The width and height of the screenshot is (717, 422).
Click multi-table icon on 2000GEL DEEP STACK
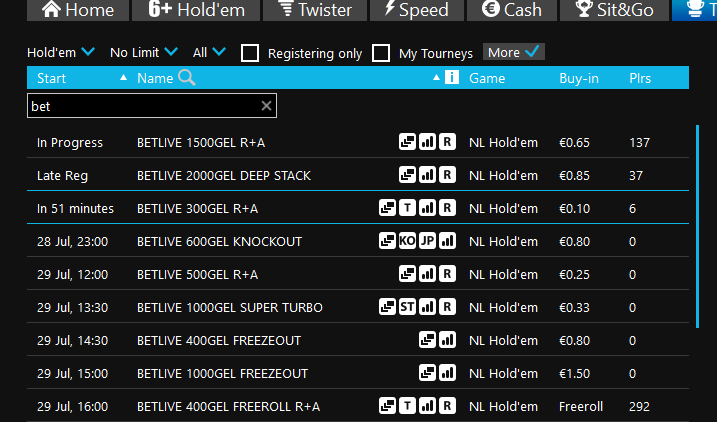[x=407, y=175]
